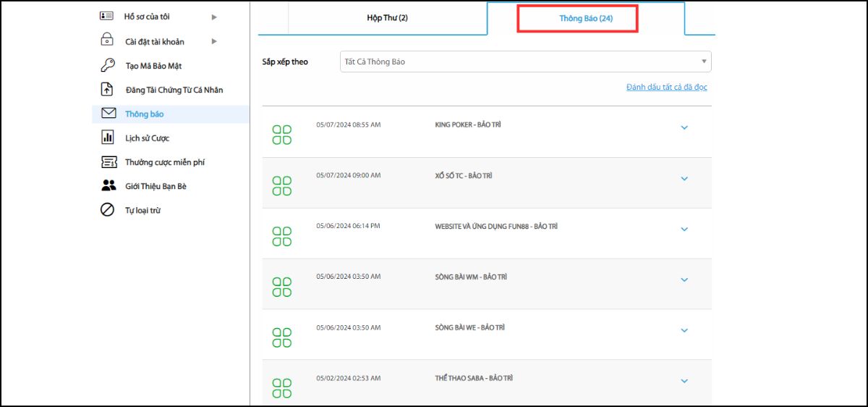This screenshot has height=407, width=868.
Task: Expand the KING POKER - BẢO TRÌ notification
Action: tap(684, 128)
